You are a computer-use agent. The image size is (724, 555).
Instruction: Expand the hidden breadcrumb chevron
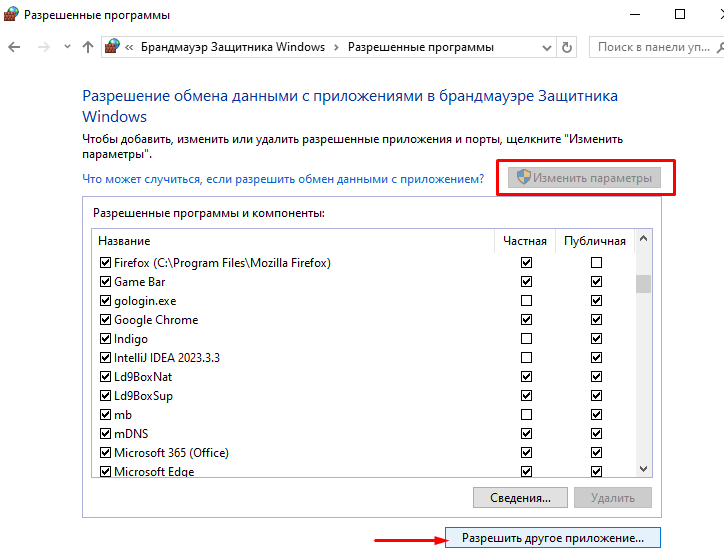click(129, 47)
